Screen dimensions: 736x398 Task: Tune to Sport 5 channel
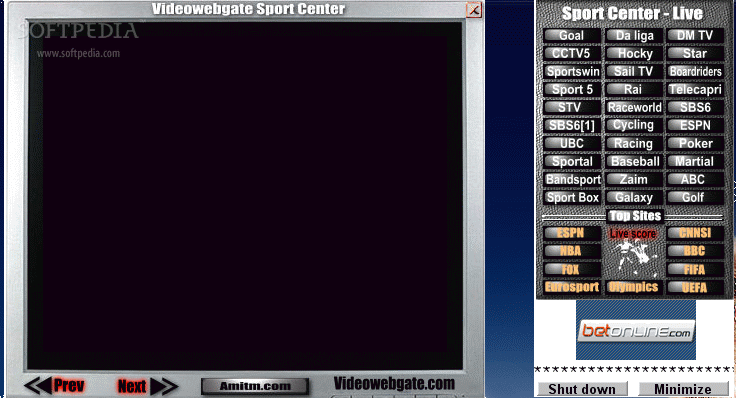click(x=572, y=89)
